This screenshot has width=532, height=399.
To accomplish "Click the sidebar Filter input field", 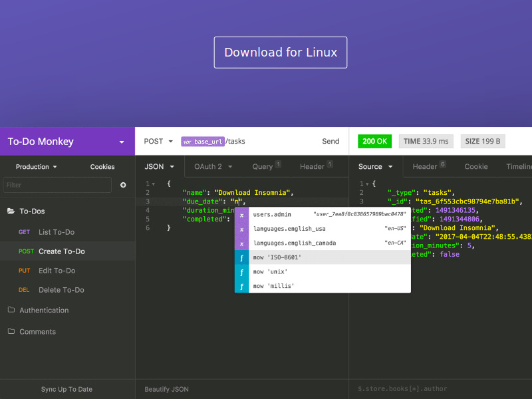I will [57, 185].
